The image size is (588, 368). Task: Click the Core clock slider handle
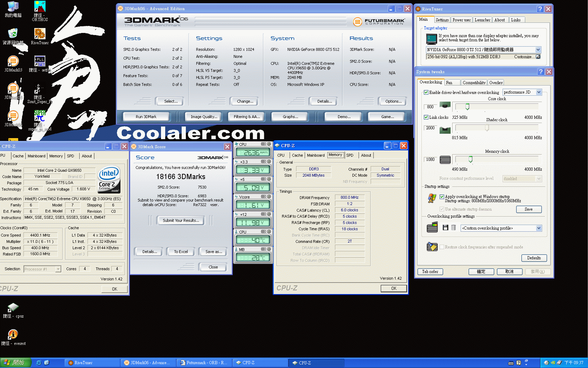(467, 107)
